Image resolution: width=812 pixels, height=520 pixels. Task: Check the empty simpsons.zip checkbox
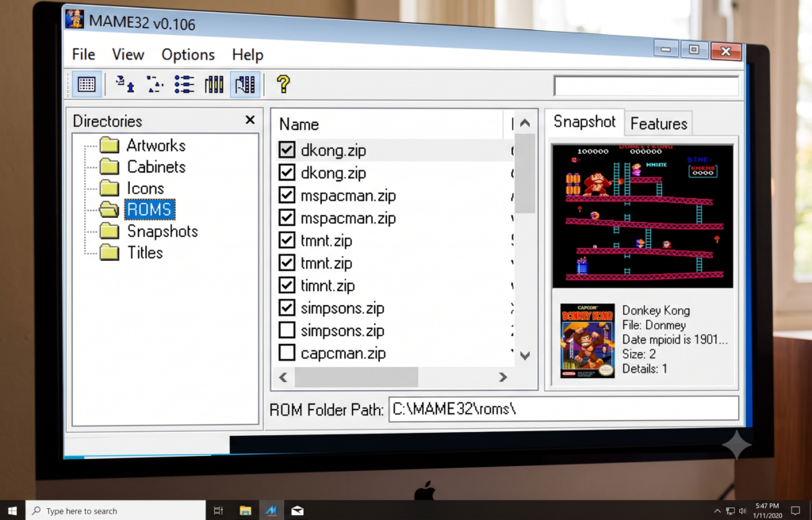287,330
